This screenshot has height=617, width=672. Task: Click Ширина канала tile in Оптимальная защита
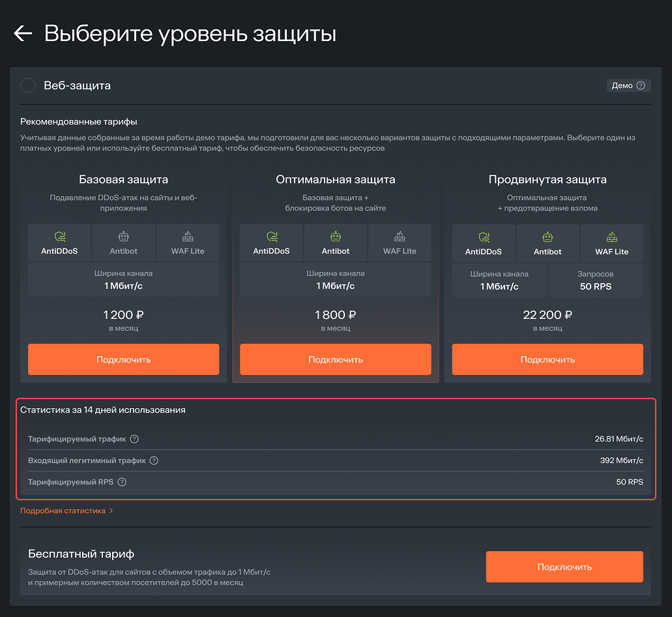[x=335, y=280]
